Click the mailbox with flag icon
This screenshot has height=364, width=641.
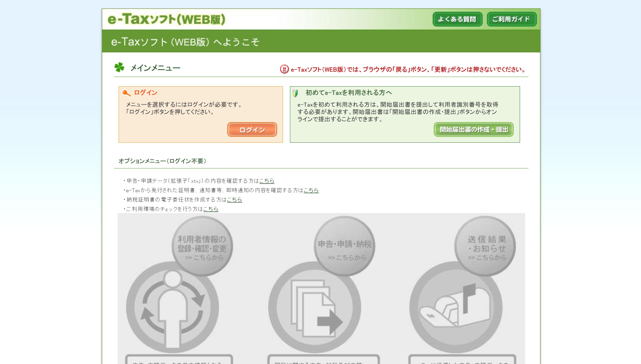point(456,308)
